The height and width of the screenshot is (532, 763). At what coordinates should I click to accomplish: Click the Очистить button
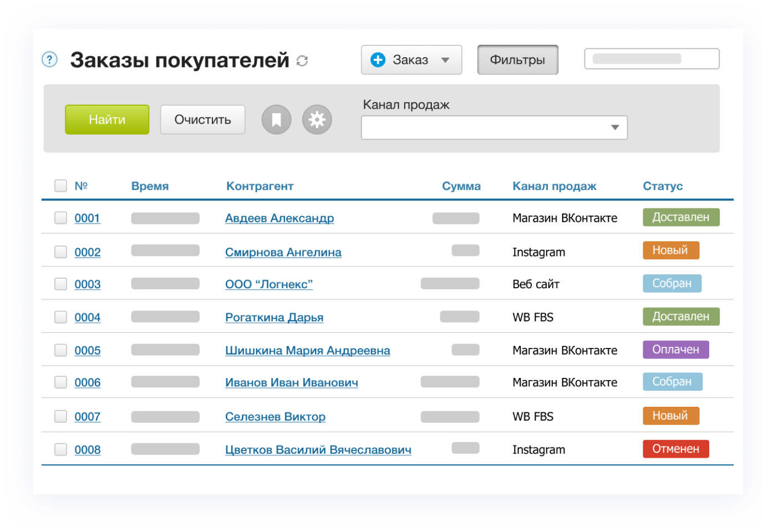tap(203, 120)
